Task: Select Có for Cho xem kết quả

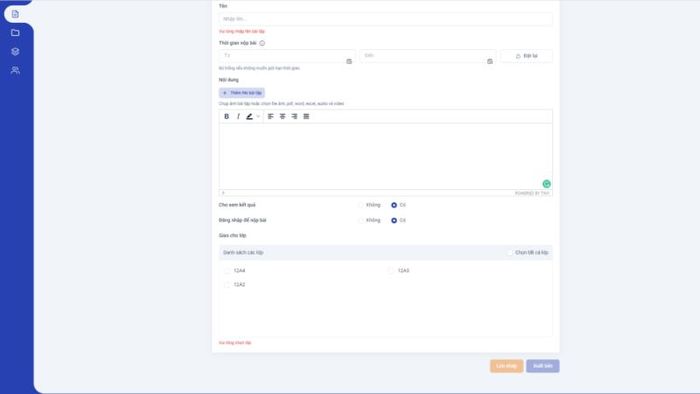Action: coord(394,205)
